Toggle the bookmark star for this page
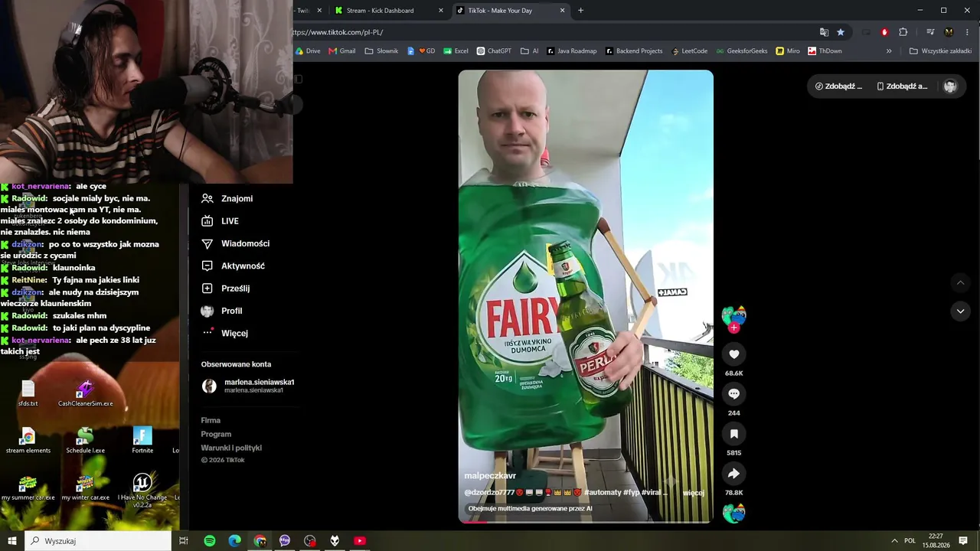 (841, 32)
